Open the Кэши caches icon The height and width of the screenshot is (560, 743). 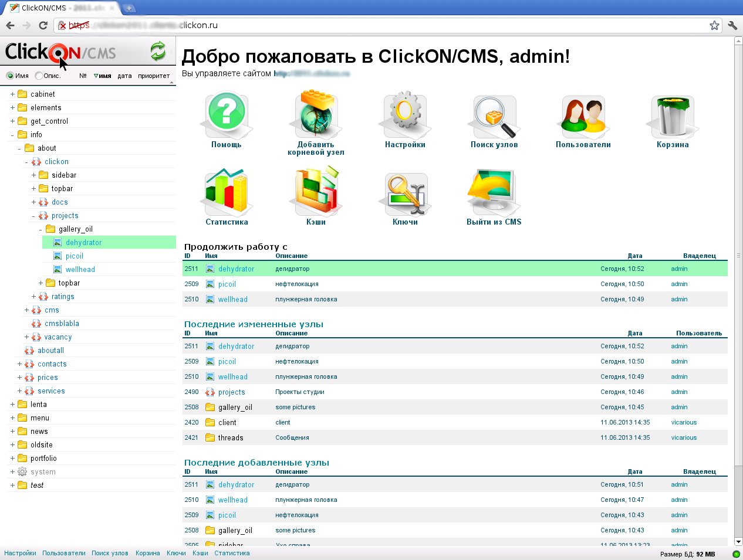pos(316,192)
